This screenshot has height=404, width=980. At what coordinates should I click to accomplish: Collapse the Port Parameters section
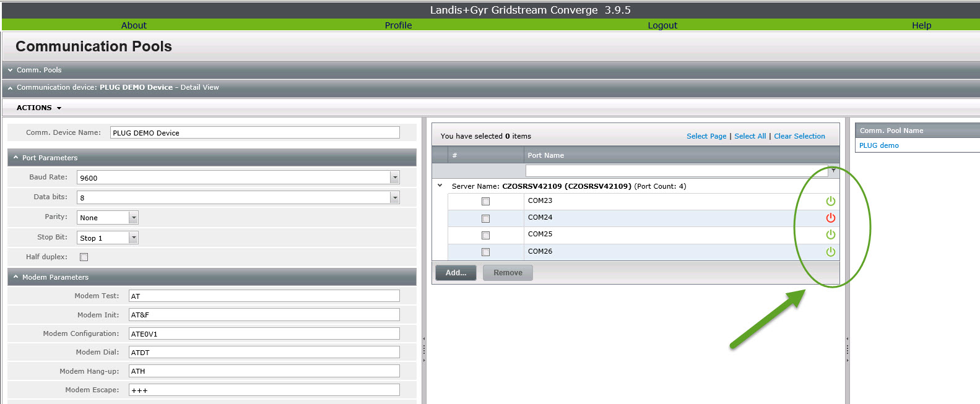(15, 158)
